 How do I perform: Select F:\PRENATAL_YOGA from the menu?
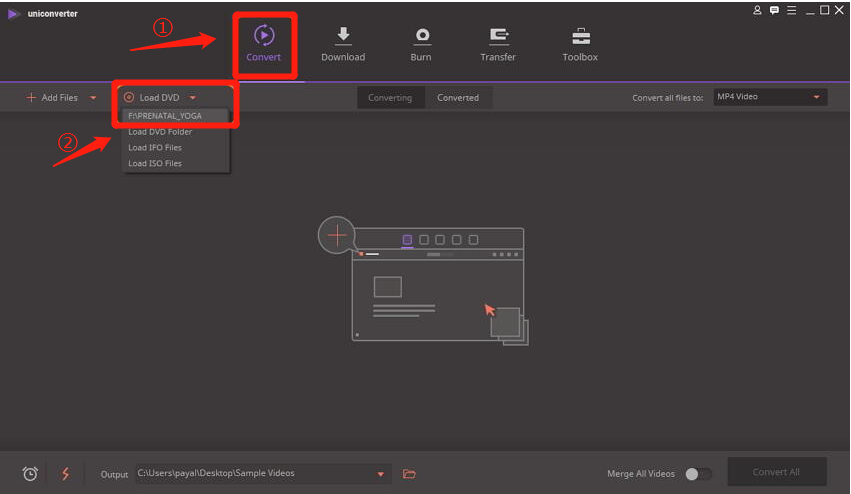[175, 116]
